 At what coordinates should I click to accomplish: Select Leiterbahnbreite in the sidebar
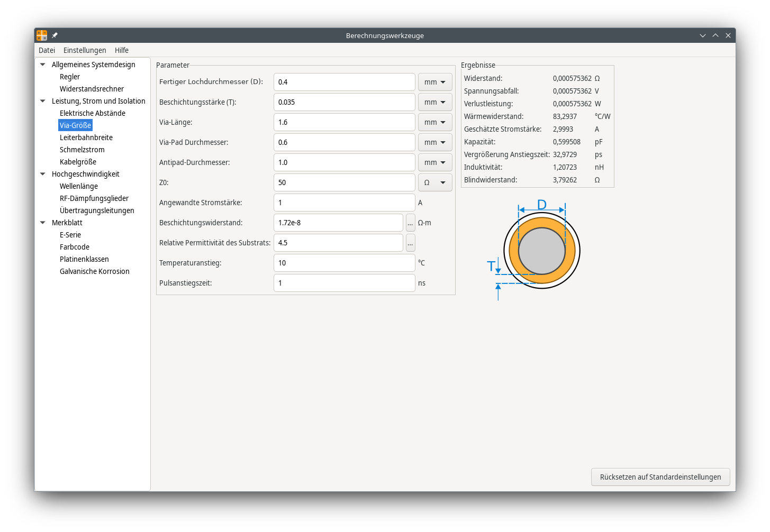[86, 137]
